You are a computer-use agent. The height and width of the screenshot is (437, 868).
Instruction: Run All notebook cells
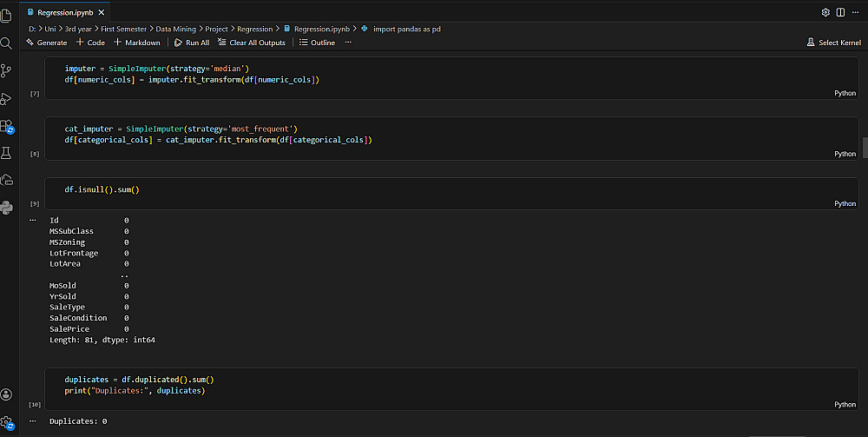pyautogui.click(x=192, y=43)
